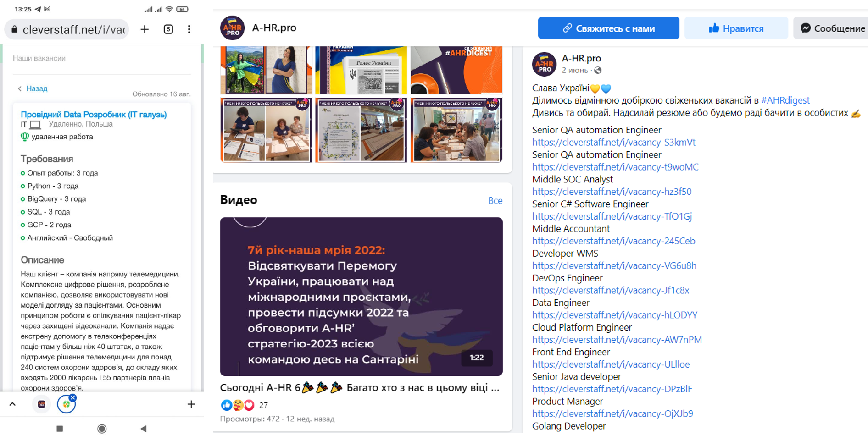Expand the bottom bar with up chevron
The image size is (868, 441).
[x=12, y=404]
